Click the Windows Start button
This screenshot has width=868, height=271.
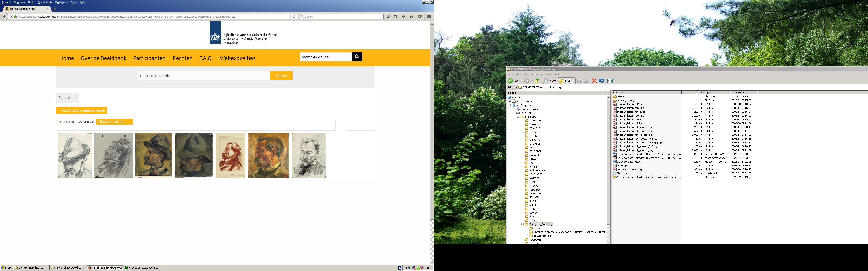click(6, 268)
